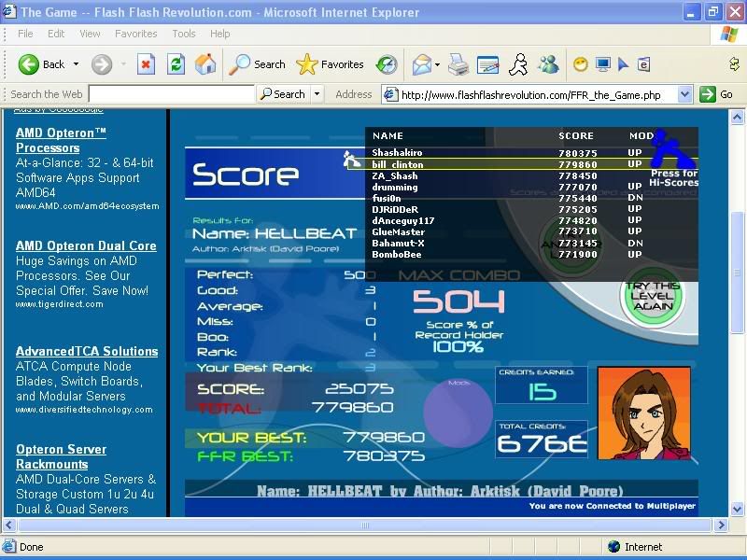The image size is (747, 560).
Task: Click the Back navigation button
Action: click(42, 64)
